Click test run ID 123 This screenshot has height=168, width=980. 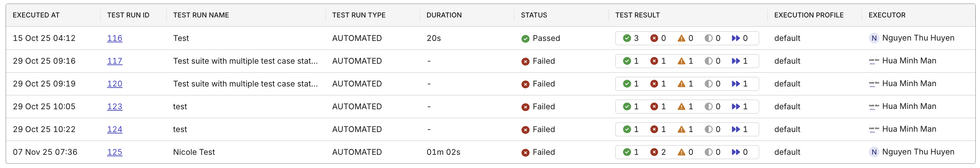tap(114, 107)
